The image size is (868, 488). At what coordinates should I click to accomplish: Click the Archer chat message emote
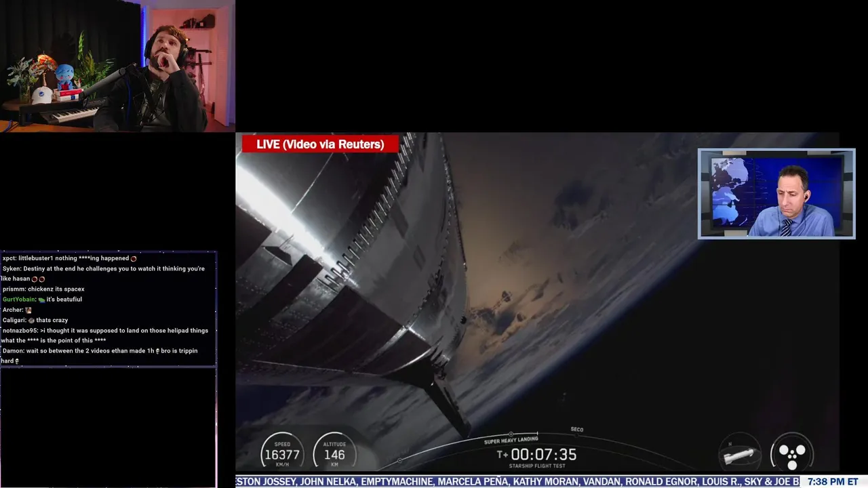coord(28,310)
